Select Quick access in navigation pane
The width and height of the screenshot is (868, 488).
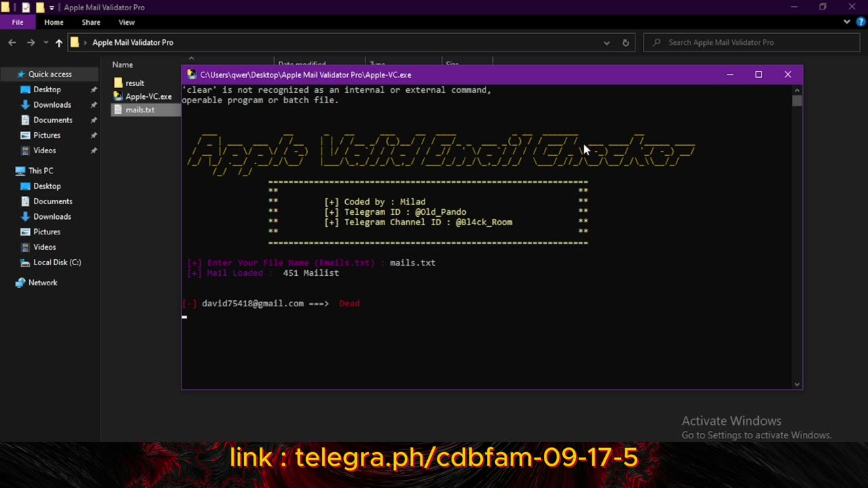click(50, 75)
